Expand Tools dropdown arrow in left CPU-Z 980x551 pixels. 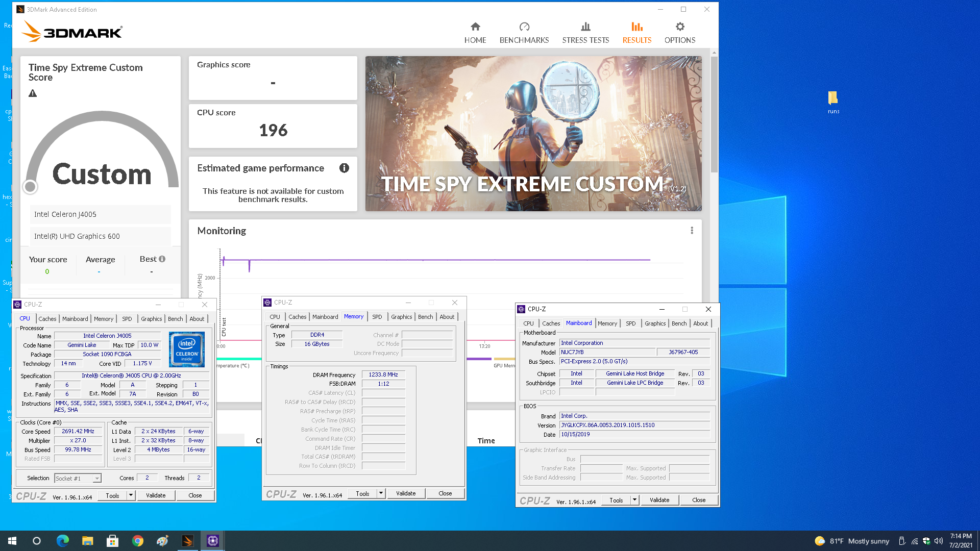tap(131, 495)
